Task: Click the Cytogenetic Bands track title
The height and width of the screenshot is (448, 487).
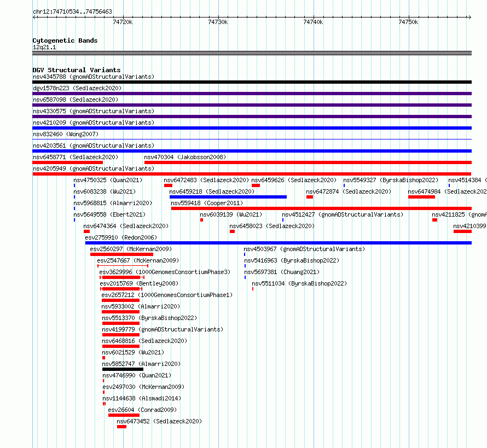Action: [65, 40]
